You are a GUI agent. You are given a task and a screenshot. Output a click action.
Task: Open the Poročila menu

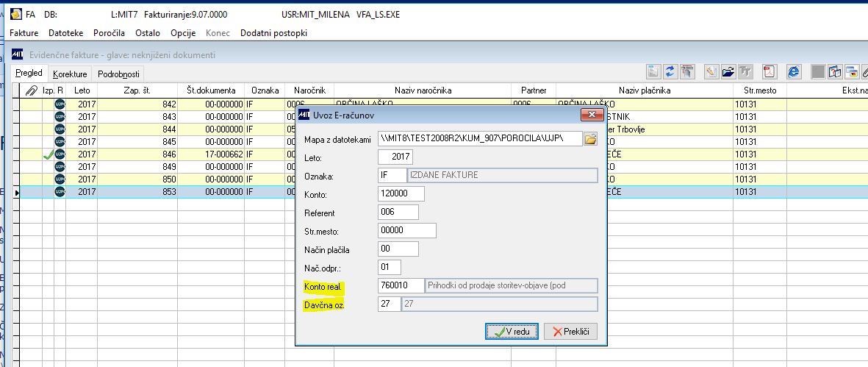point(109,33)
